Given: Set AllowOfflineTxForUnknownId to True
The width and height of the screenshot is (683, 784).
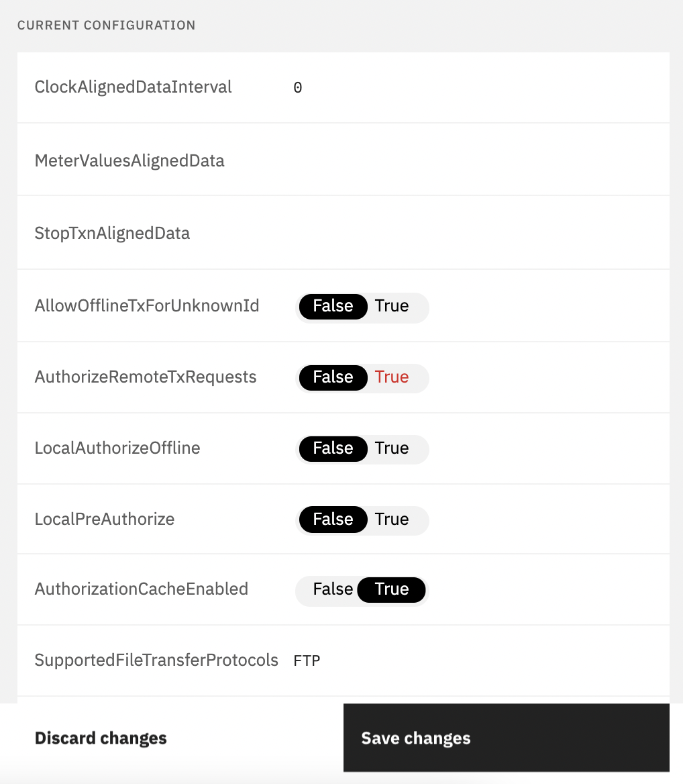Looking at the screenshot, I should 392,306.
